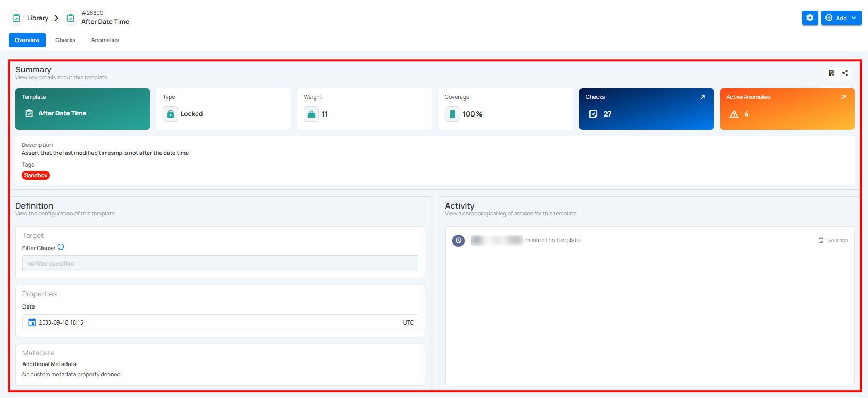This screenshot has width=868, height=398.
Task: Click the #26809 identifier text
Action: [x=92, y=13]
